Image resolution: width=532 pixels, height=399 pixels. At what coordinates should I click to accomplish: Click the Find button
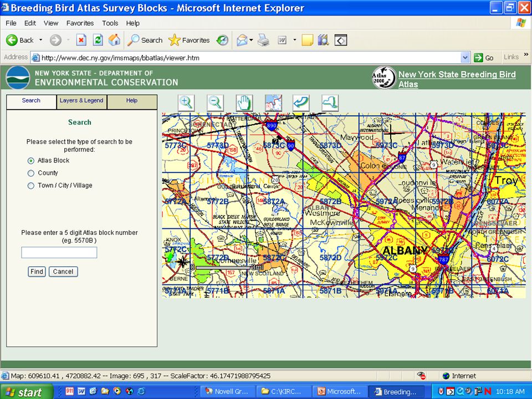(x=37, y=272)
